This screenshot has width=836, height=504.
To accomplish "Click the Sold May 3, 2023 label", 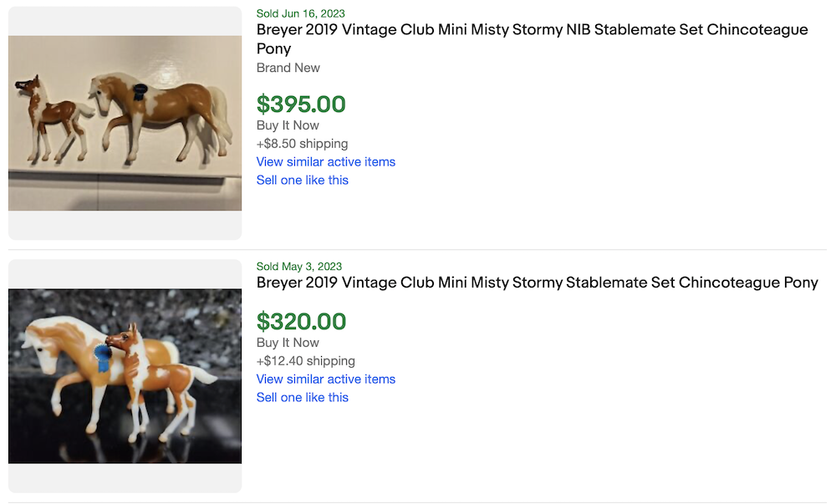I will coord(298,267).
